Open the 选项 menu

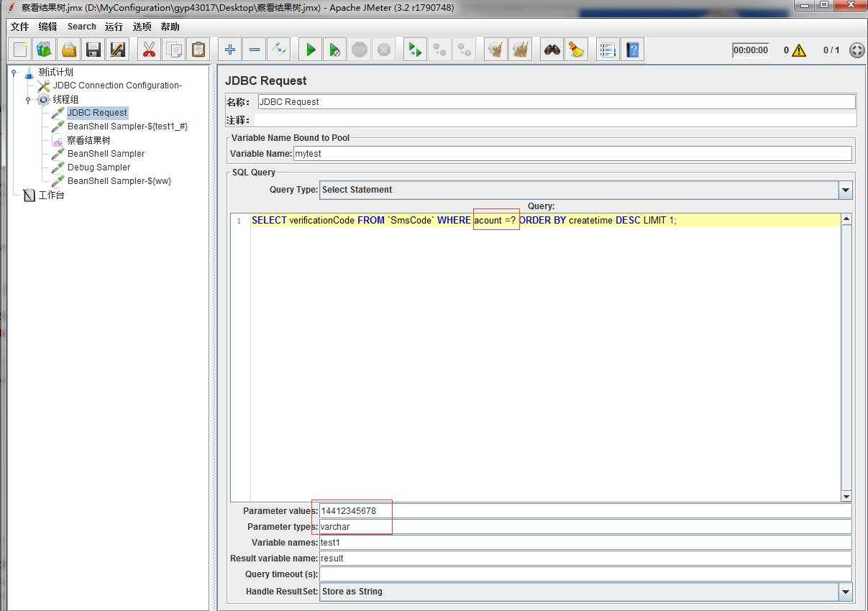click(142, 27)
